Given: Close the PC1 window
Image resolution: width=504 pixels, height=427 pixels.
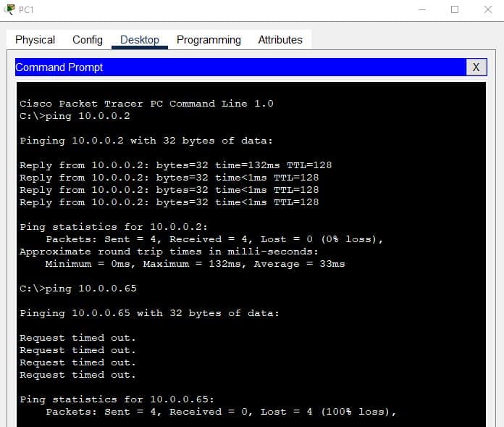Looking at the screenshot, I should click(x=487, y=10).
